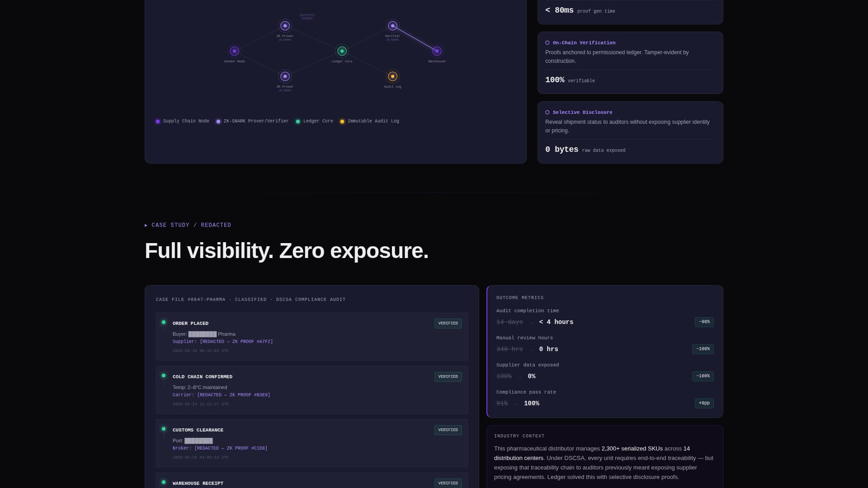
Task: Click the ORDER PLACED title
Action: click(x=191, y=324)
